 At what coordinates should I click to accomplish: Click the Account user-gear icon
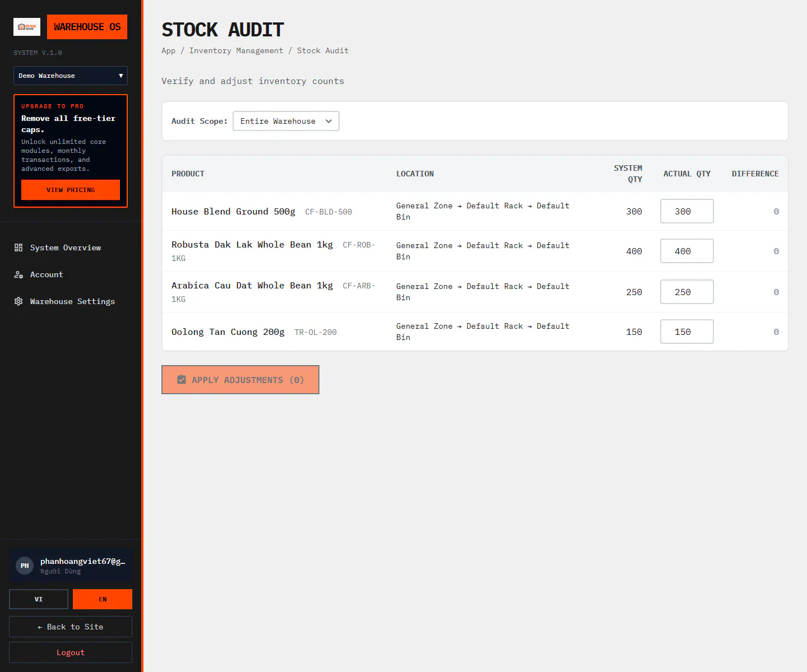(18, 274)
